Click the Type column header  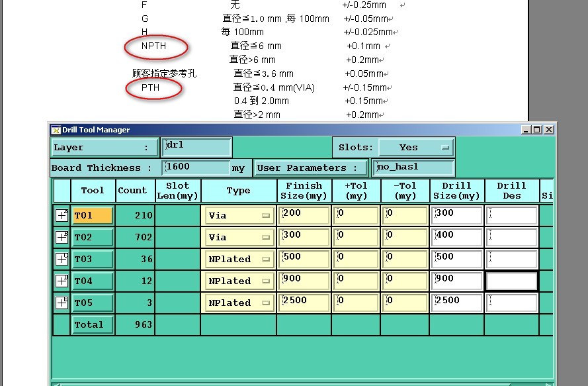coord(239,191)
